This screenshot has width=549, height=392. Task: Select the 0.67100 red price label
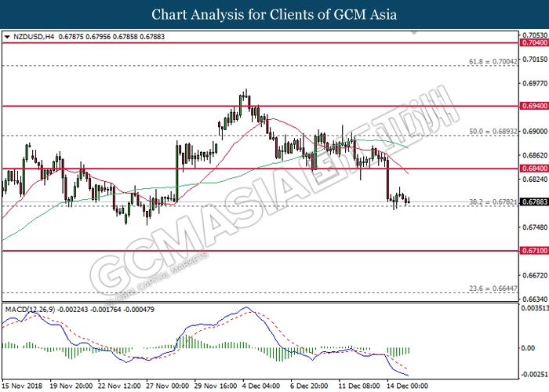(534, 251)
